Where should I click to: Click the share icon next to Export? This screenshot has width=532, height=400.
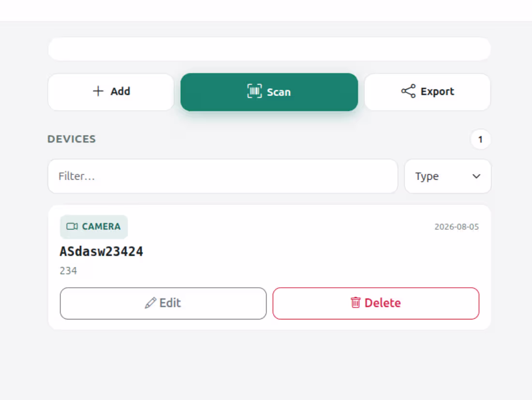[408, 91]
